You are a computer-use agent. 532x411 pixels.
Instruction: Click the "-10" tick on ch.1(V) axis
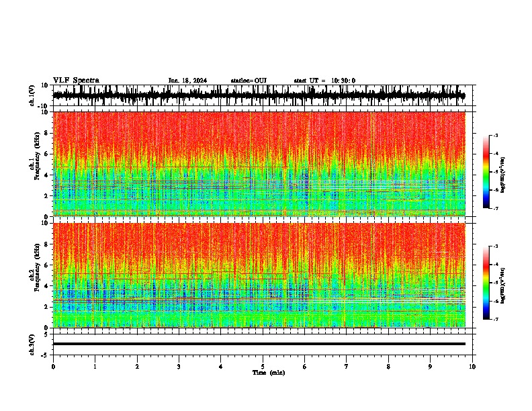pyautogui.click(x=44, y=106)
